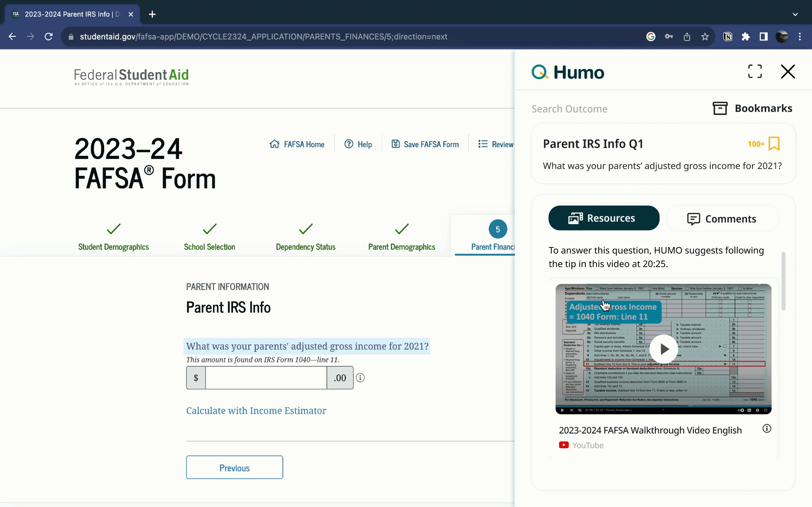Image resolution: width=812 pixels, height=507 pixels.
Task: Click the info icon beside income field
Action: click(x=361, y=378)
